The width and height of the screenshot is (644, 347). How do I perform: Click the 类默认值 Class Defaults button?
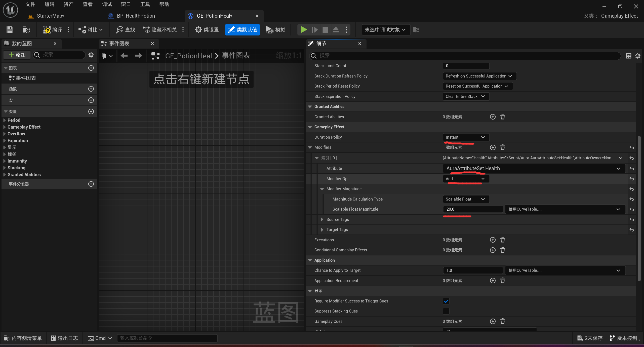click(x=242, y=30)
